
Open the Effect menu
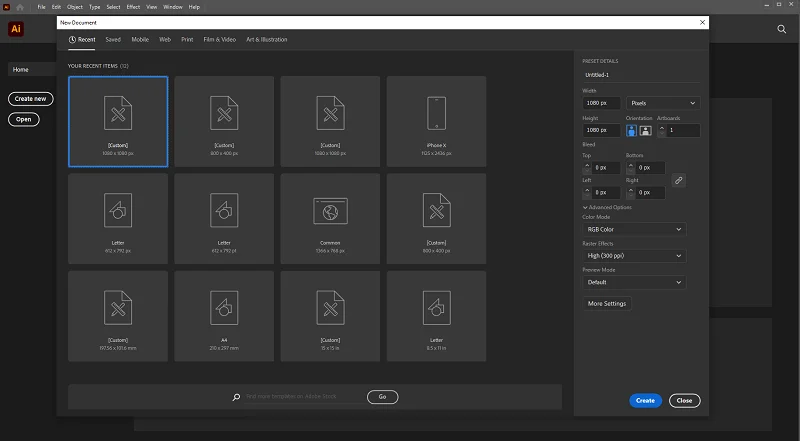click(x=133, y=7)
